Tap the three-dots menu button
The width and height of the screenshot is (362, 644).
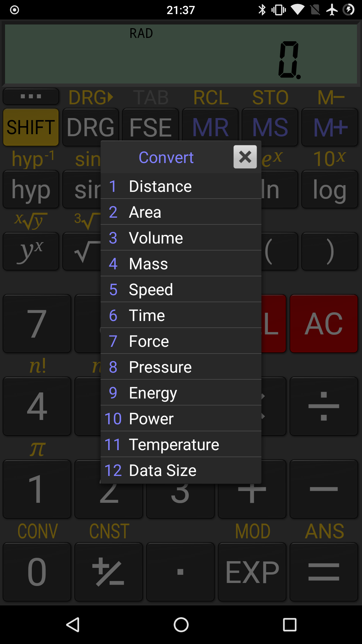pyautogui.click(x=31, y=97)
